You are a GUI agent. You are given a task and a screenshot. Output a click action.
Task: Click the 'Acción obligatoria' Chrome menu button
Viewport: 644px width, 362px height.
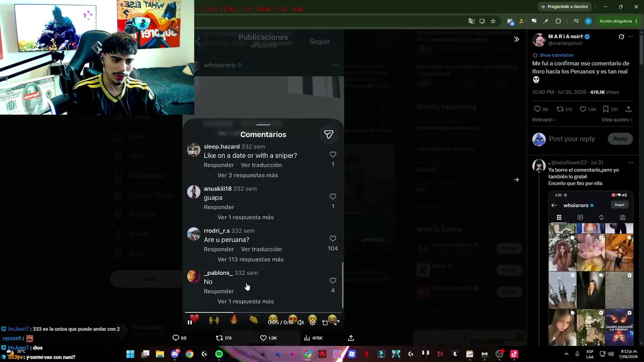[x=617, y=21]
